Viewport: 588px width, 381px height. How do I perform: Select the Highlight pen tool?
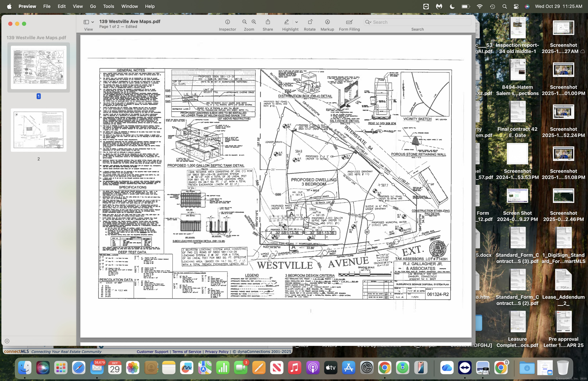coord(286,22)
